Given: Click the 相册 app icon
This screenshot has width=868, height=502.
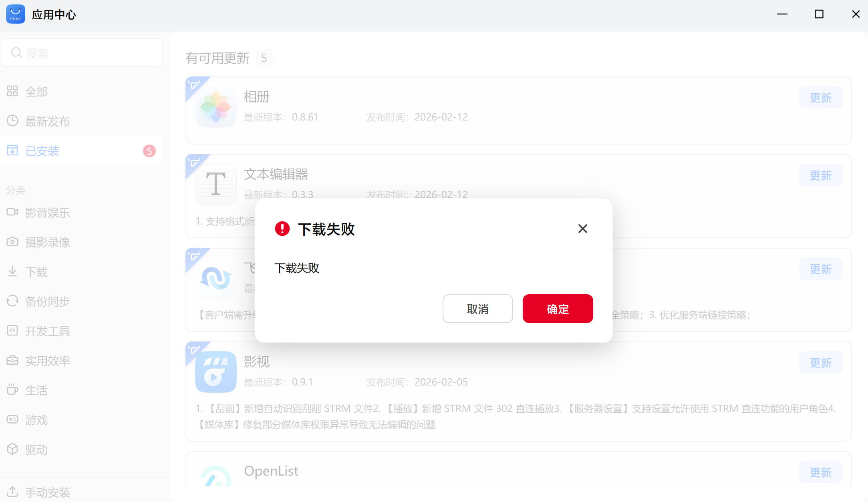Looking at the screenshot, I should pyautogui.click(x=215, y=107).
